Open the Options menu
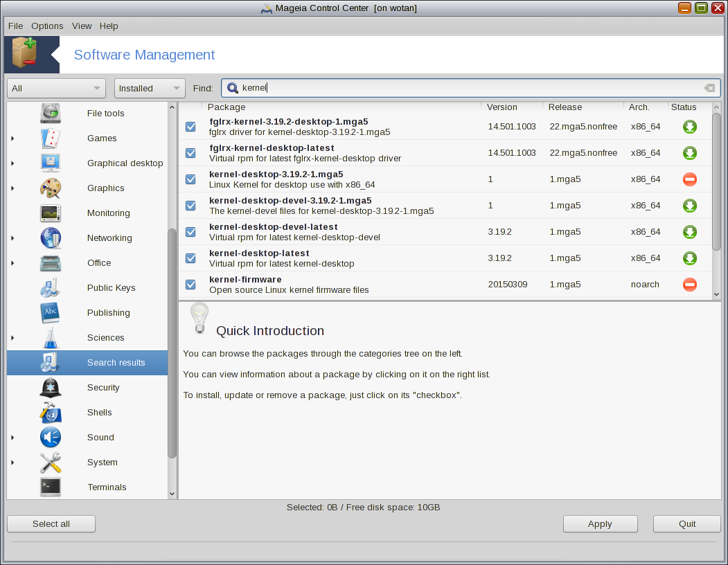728x565 pixels. pyautogui.click(x=47, y=26)
